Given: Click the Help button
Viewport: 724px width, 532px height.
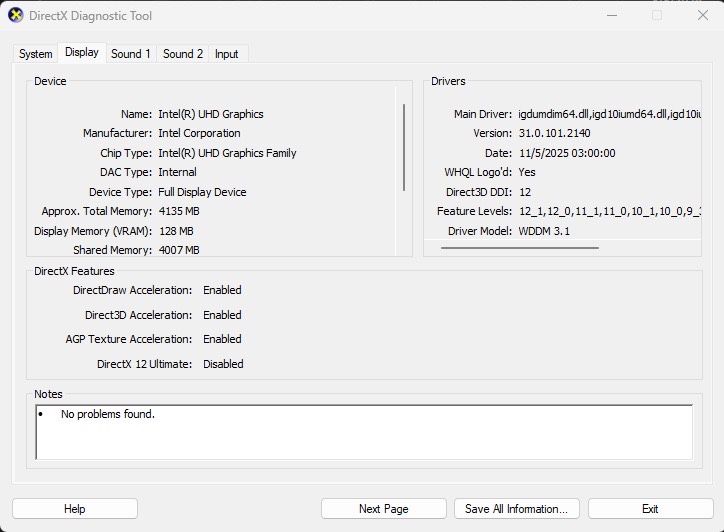Looking at the screenshot, I should (x=75, y=509).
